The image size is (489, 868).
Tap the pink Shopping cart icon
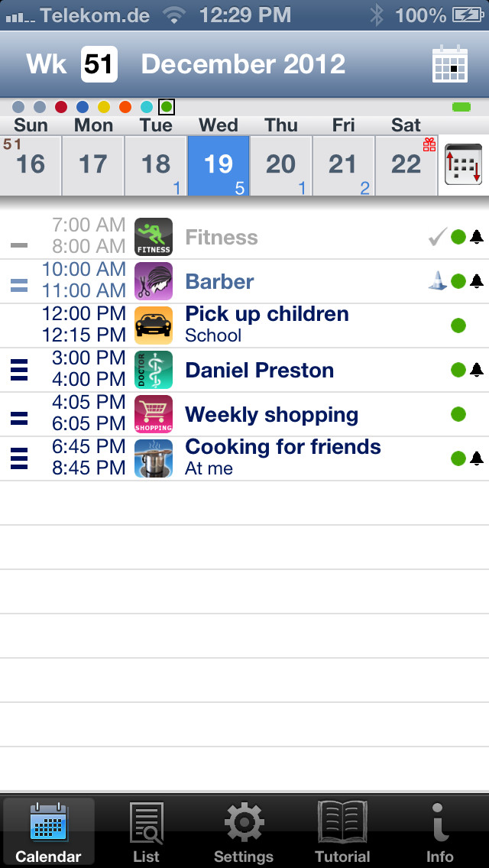(x=154, y=414)
